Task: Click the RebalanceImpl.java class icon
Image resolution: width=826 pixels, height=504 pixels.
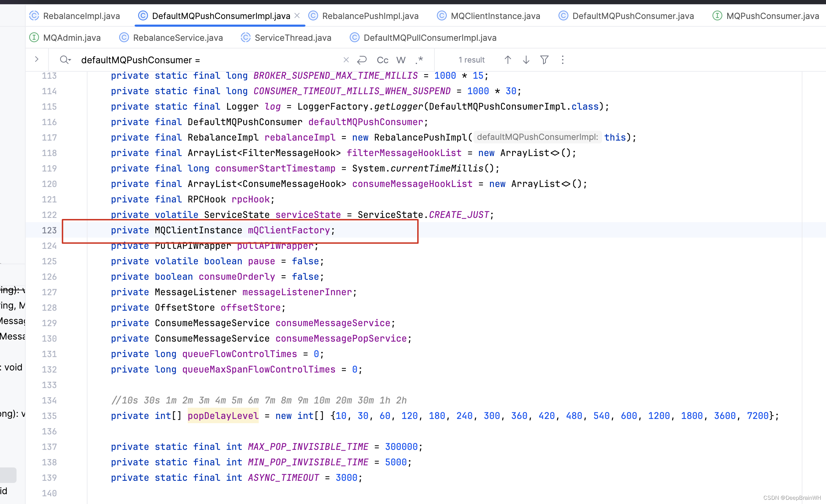Action: pos(34,16)
